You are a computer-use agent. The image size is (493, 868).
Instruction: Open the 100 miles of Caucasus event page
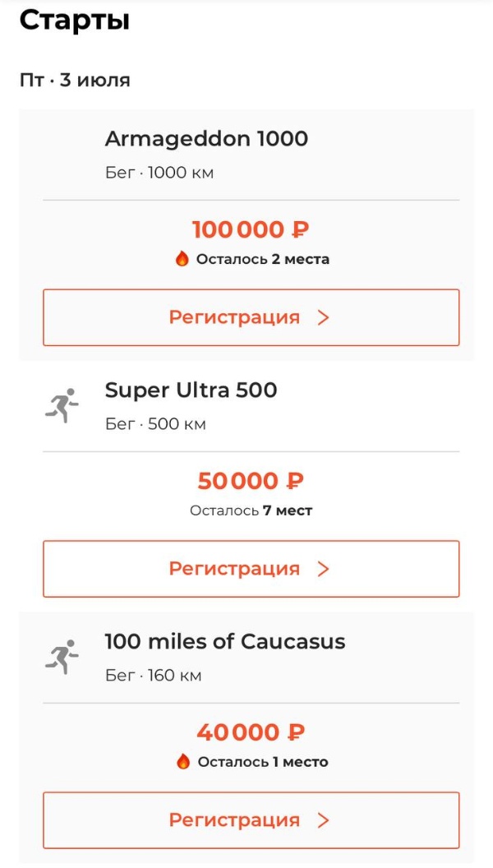click(x=224, y=642)
